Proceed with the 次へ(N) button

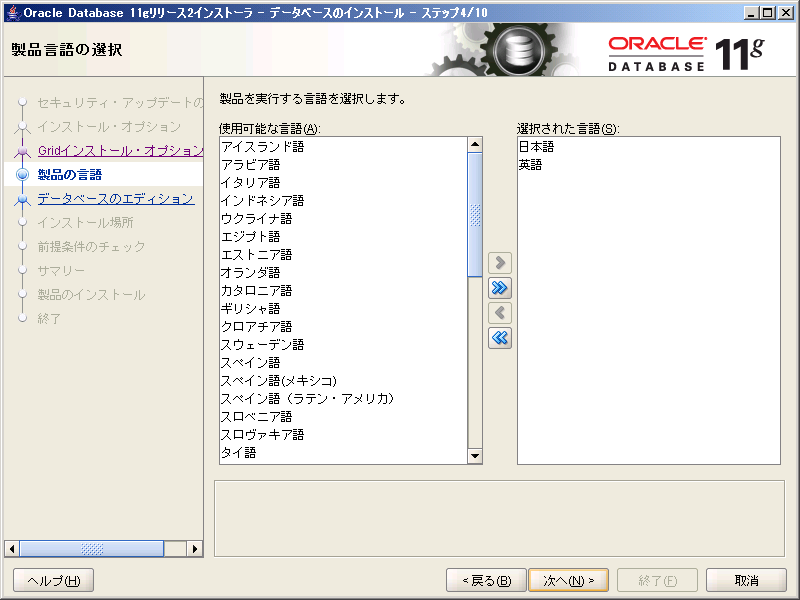coord(568,580)
